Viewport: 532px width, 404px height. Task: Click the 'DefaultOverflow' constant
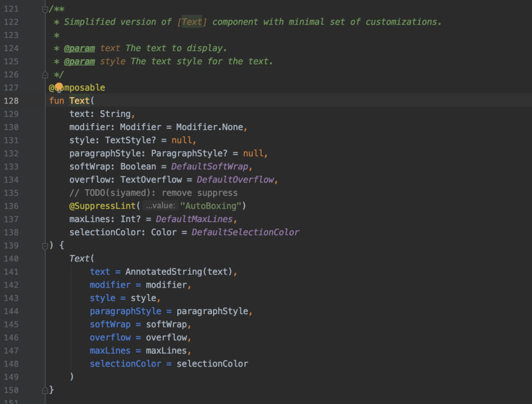click(235, 180)
